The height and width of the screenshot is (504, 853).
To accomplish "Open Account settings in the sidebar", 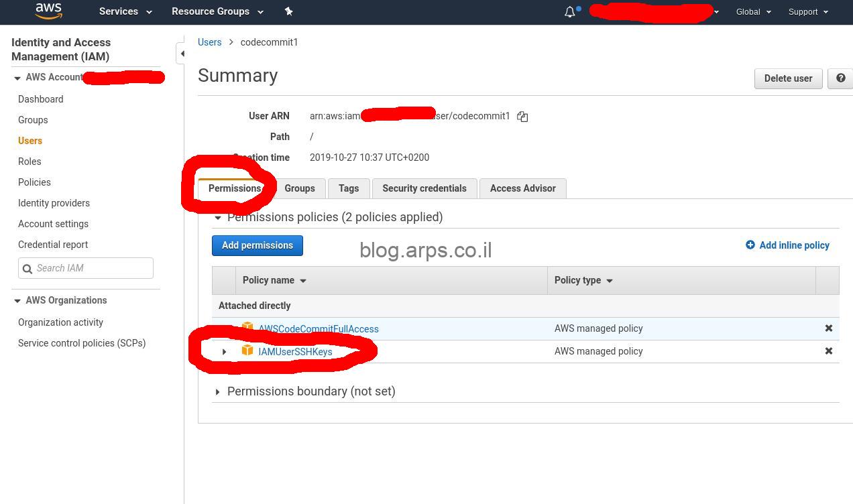I will point(53,224).
